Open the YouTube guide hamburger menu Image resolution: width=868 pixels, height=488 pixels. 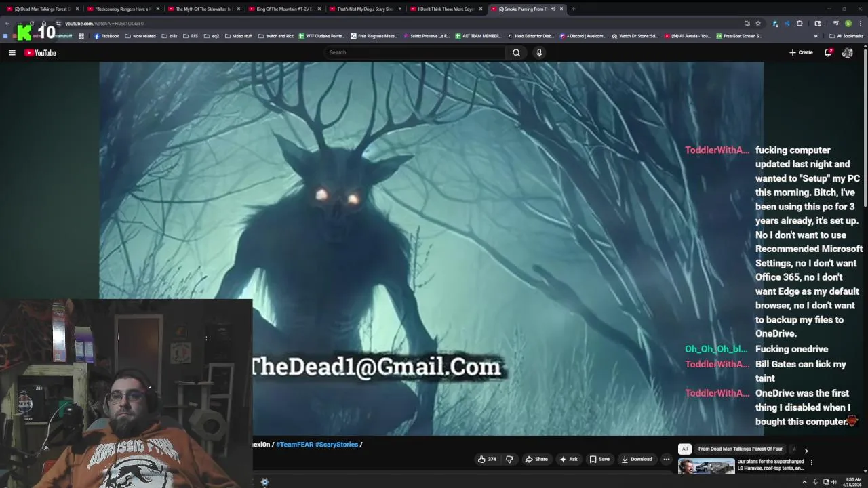click(12, 52)
